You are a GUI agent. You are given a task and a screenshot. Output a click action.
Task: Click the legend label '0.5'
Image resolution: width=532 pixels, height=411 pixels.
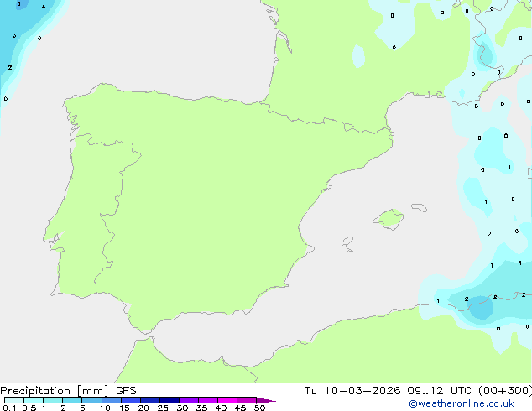29,408
